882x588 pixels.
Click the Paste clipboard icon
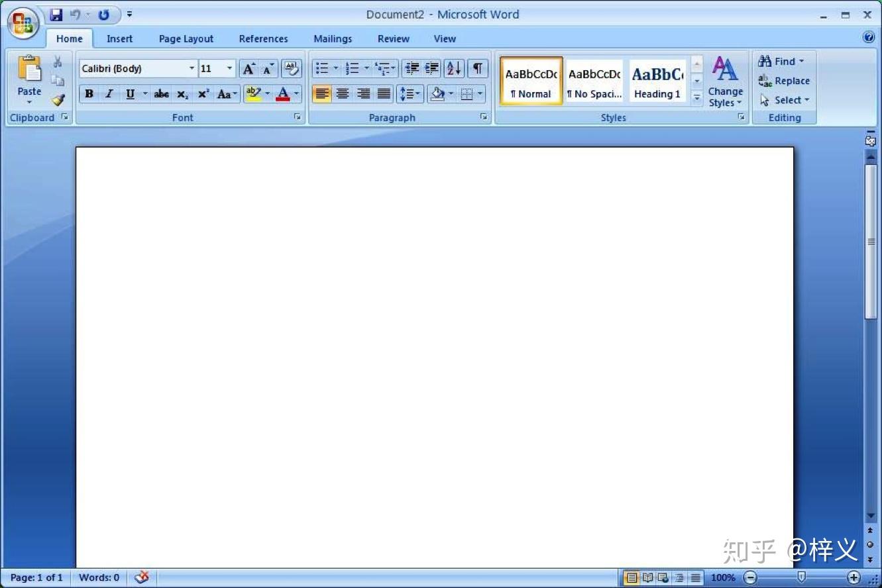pyautogui.click(x=29, y=68)
